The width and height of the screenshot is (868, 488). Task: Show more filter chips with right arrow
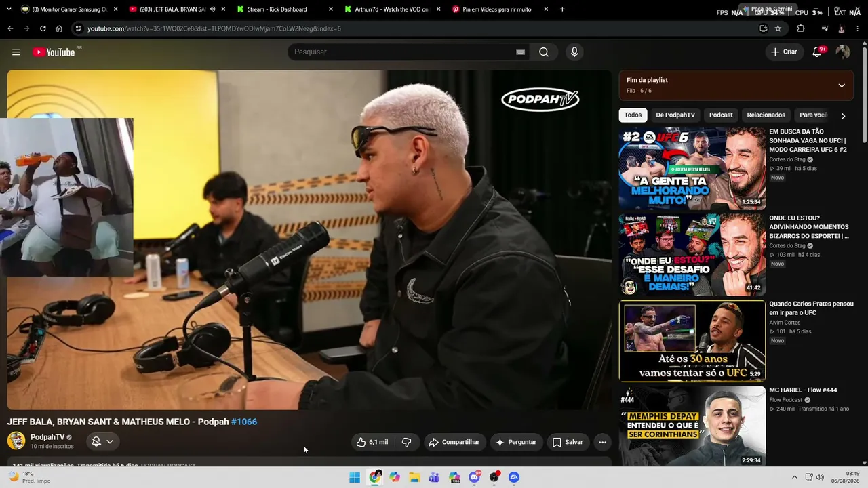tap(843, 115)
